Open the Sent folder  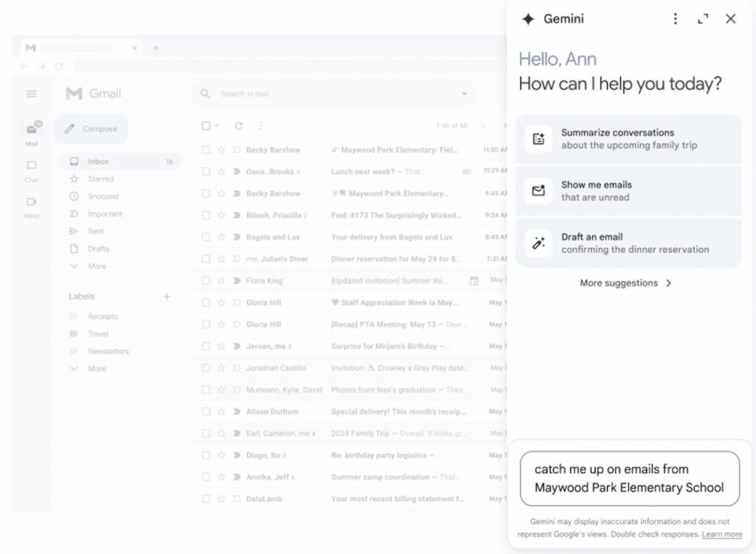pos(120,231)
